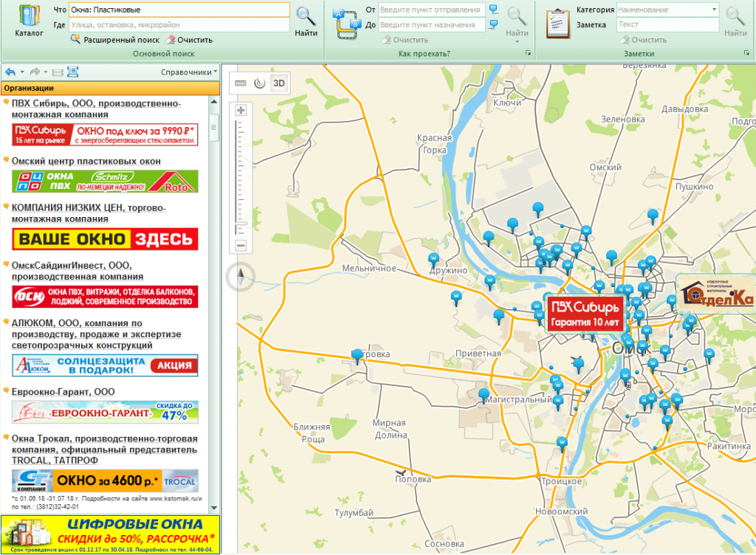
Task: Open АЛЮКОМ, ООО organization link
Action: click(97, 334)
